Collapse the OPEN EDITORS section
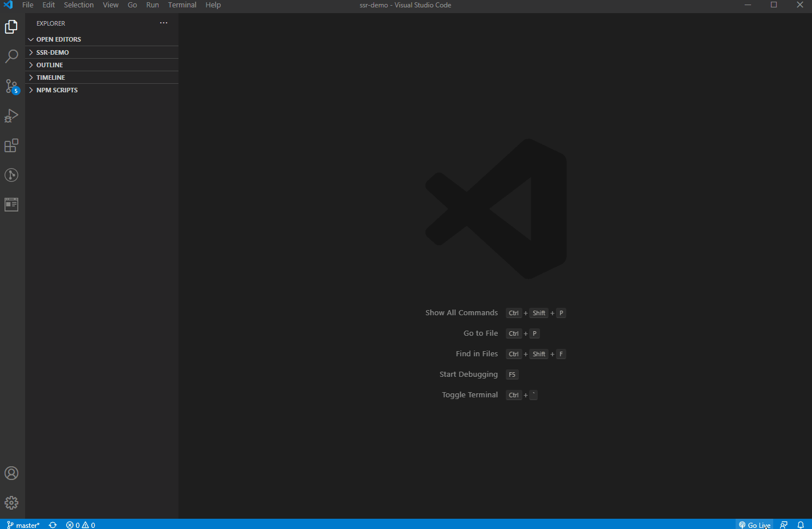The image size is (812, 529). (101, 39)
